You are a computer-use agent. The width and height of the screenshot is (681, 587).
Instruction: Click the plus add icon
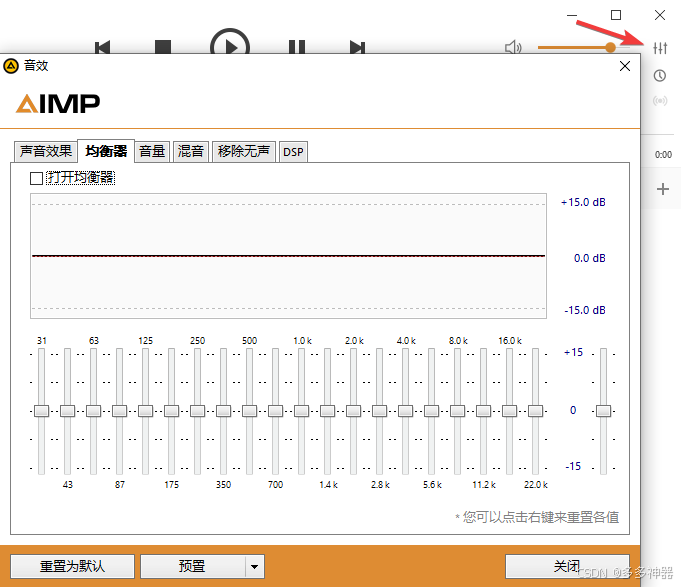(x=662, y=189)
